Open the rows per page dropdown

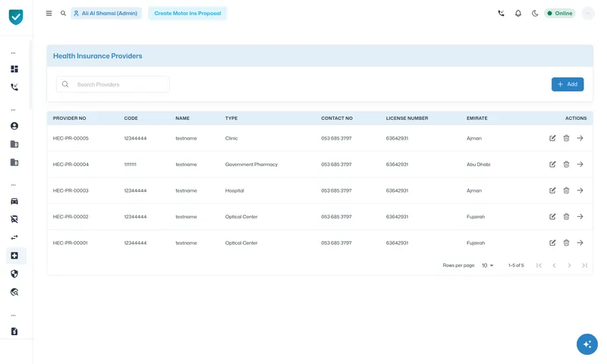click(487, 265)
